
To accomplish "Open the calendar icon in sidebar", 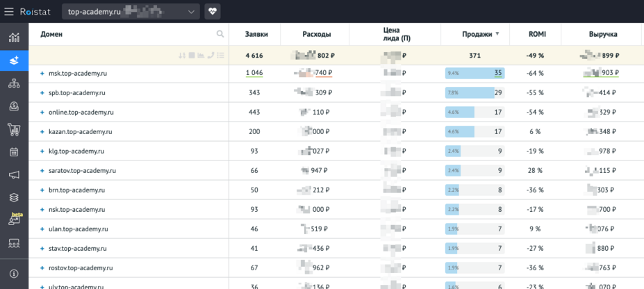I will [14, 152].
